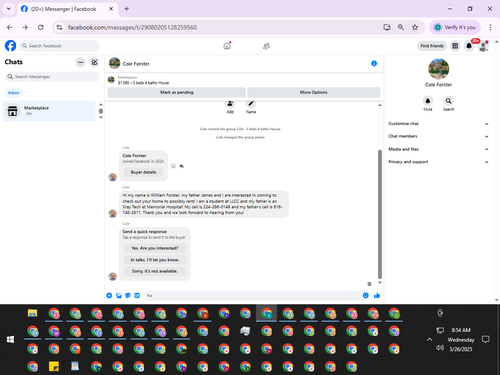Open the browser zoom magnifier icon
Screen dimensions: 500x375
pos(401,27)
